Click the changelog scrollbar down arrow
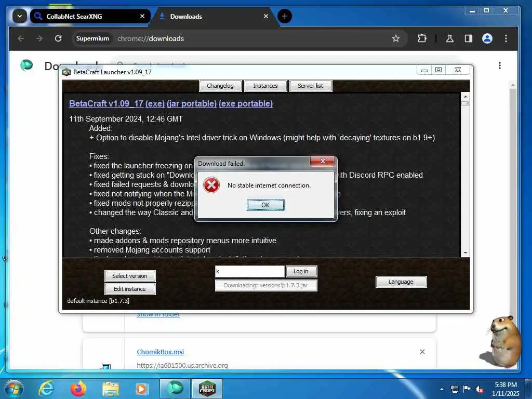Screen dimensions: 532x399 [465, 253]
